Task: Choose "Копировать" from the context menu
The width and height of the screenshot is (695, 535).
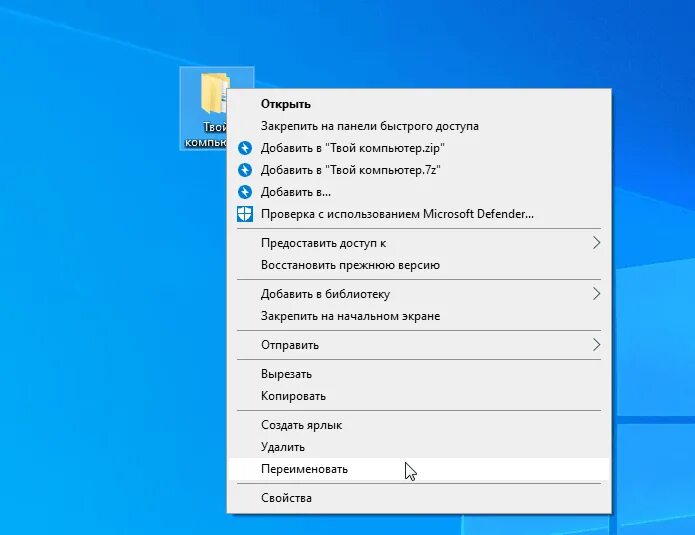Action: [419, 396]
